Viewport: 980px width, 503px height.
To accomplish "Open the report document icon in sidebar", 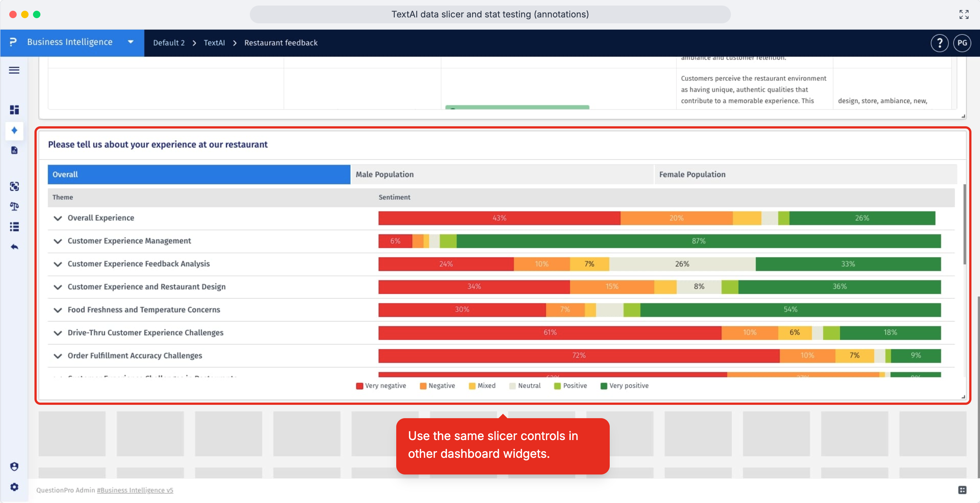I will (x=14, y=150).
